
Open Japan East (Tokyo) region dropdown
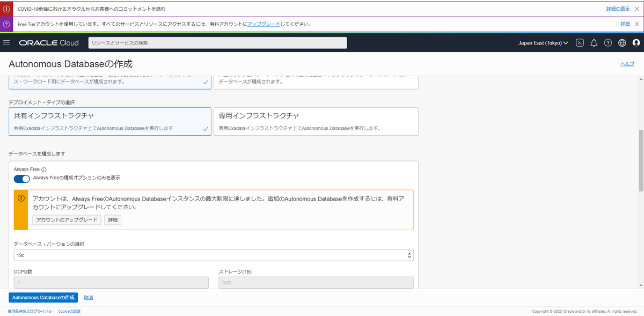click(543, 43)
